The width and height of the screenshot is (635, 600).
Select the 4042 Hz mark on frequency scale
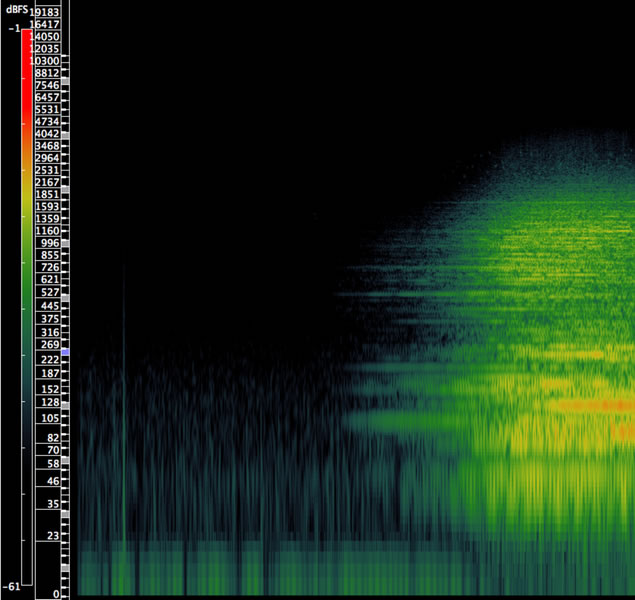click(x=47, y=134)
